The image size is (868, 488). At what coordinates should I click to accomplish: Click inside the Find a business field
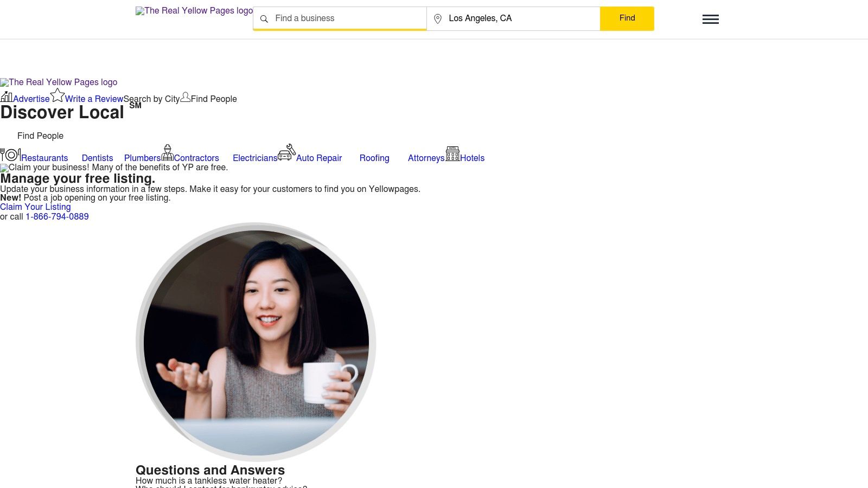coord(339,18)
